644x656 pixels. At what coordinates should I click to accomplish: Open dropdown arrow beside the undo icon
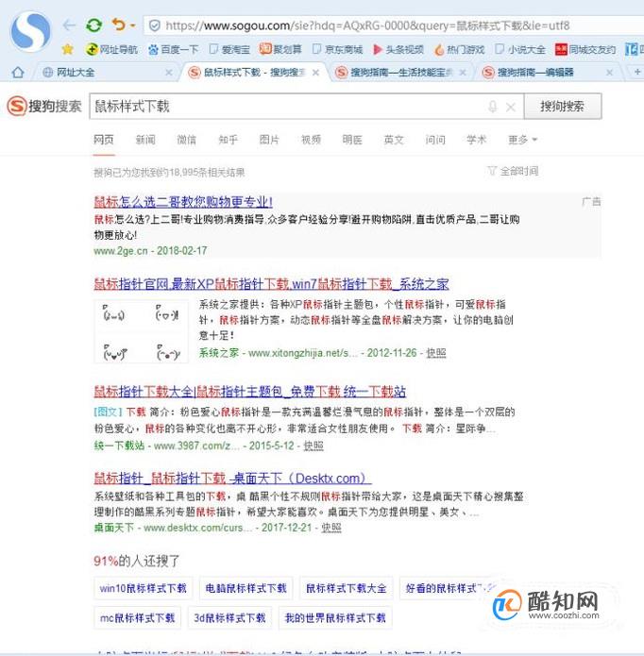[x=132, y=25]
